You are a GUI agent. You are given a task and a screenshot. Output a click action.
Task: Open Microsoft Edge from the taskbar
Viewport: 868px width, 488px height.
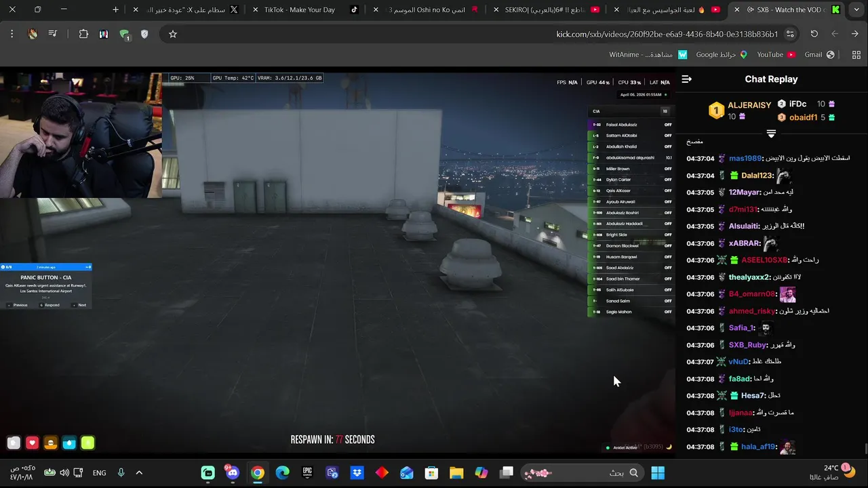pos(282,473)
